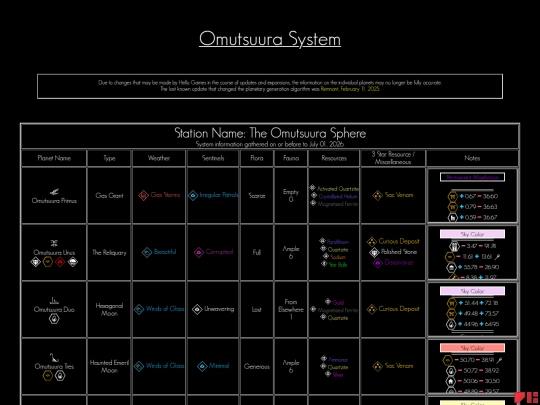Screen dimensions: 540x405
Task: Click the red diamond badge under Omutsuura Unus
Action: (x=60, y=262)
